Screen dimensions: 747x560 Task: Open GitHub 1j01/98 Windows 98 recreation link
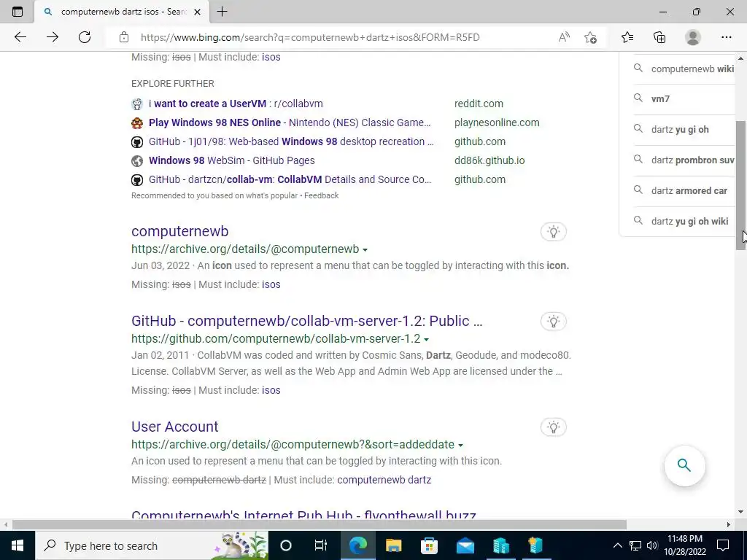[291, 142]
